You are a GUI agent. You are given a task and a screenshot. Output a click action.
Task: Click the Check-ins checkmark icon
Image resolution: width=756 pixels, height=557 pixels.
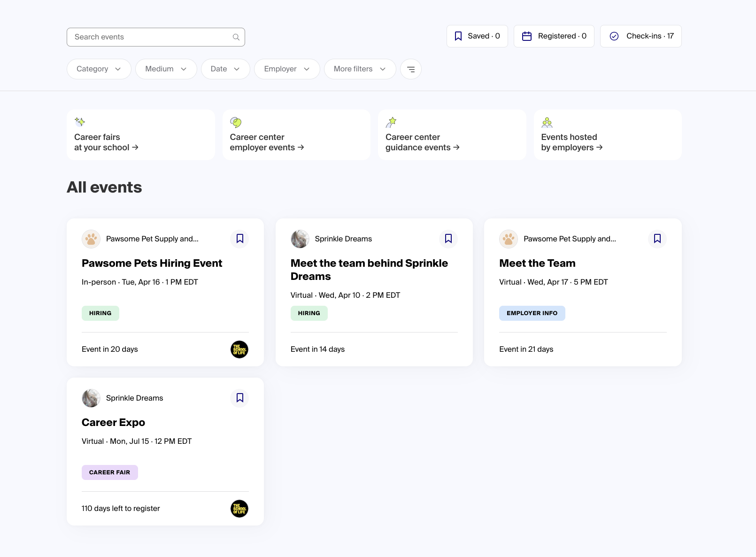click(x=614, y=36)
